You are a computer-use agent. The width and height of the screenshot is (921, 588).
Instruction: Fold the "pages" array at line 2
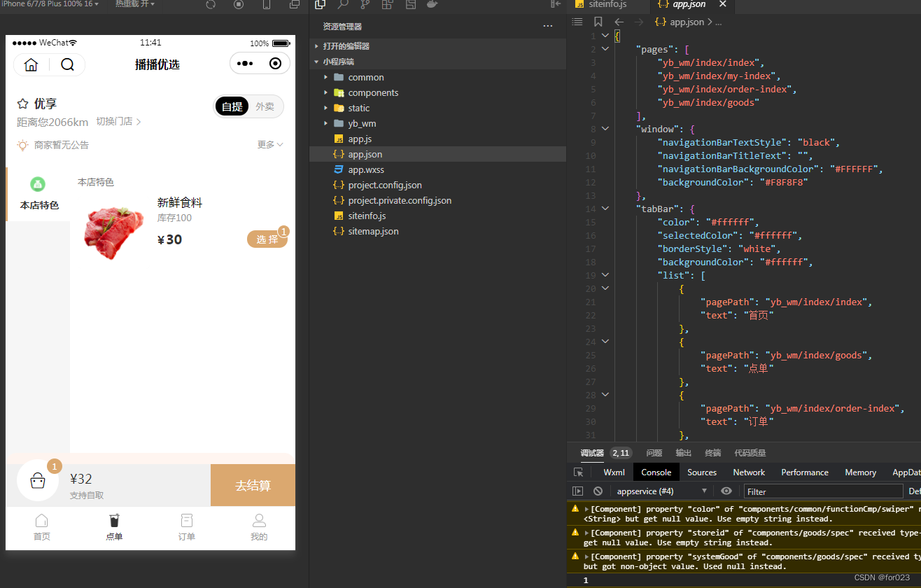pyautogui.click(x=605, y=49)
